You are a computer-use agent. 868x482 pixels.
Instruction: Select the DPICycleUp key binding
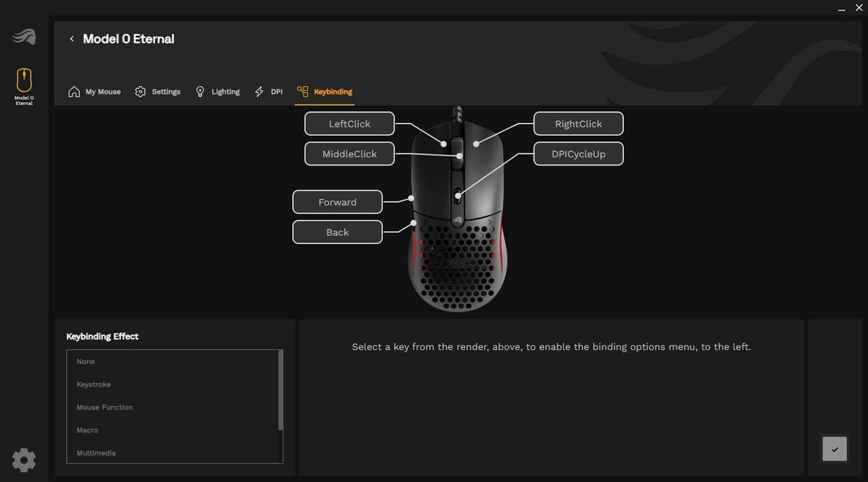click(x=579, y=153)
